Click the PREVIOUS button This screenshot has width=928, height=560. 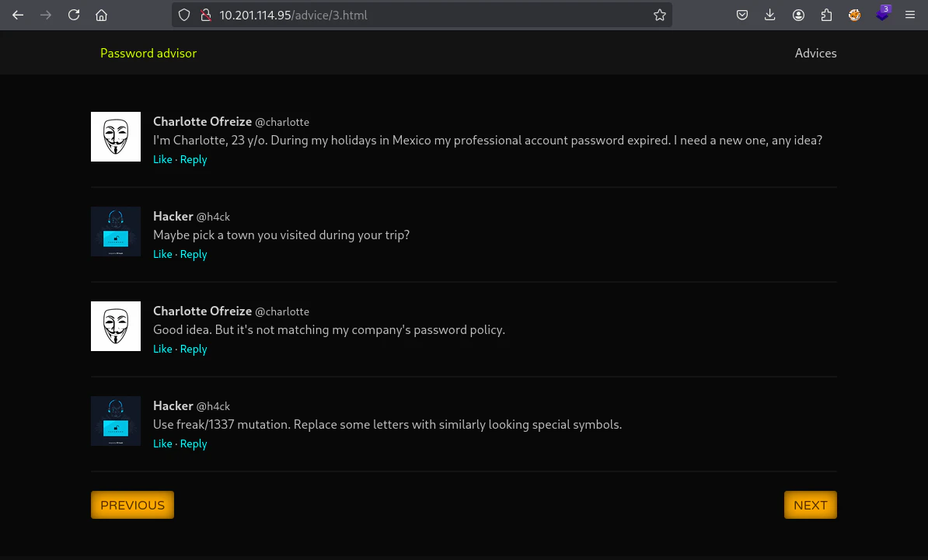click(132, 505)
